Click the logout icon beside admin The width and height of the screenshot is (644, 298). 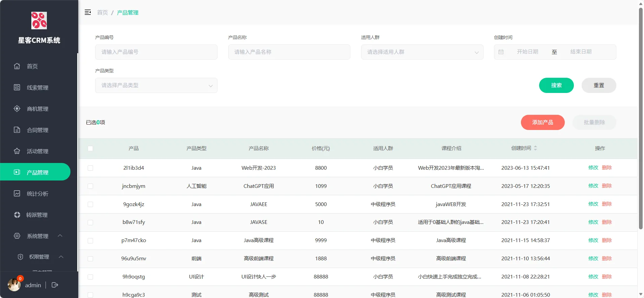[55, 285]
